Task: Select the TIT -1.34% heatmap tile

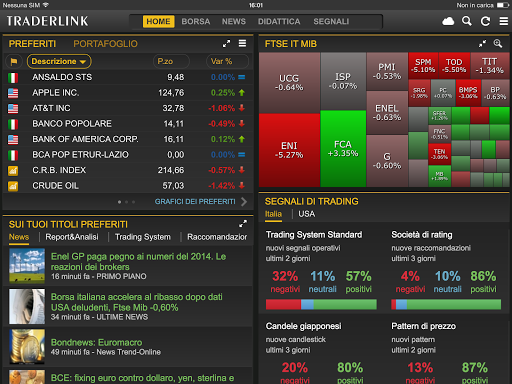Action: point(490,66)
